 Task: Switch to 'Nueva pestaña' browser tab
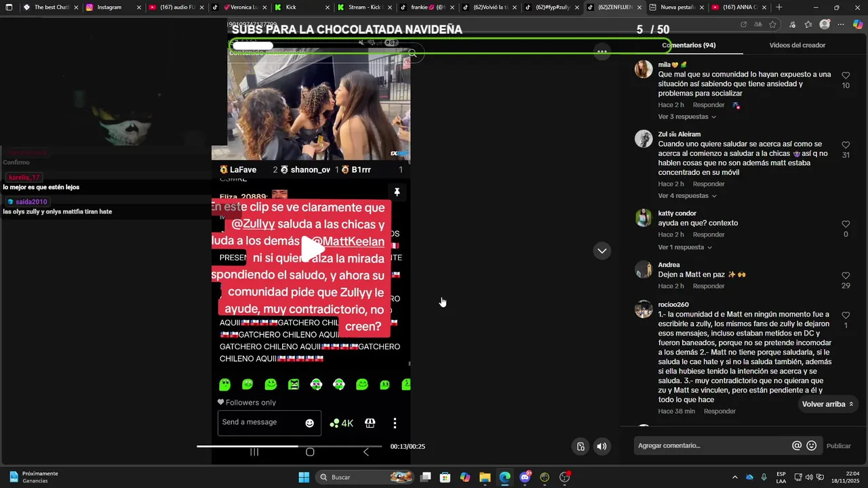tap(675, 7)
